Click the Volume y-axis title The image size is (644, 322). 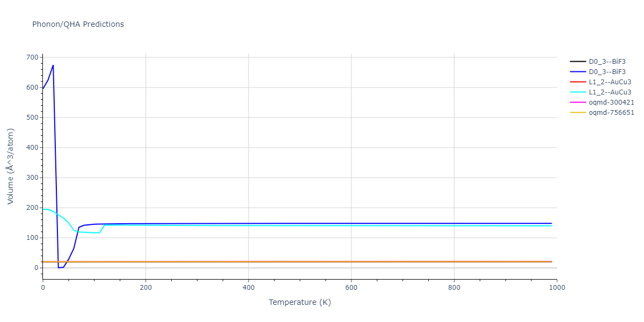[11, 166]
